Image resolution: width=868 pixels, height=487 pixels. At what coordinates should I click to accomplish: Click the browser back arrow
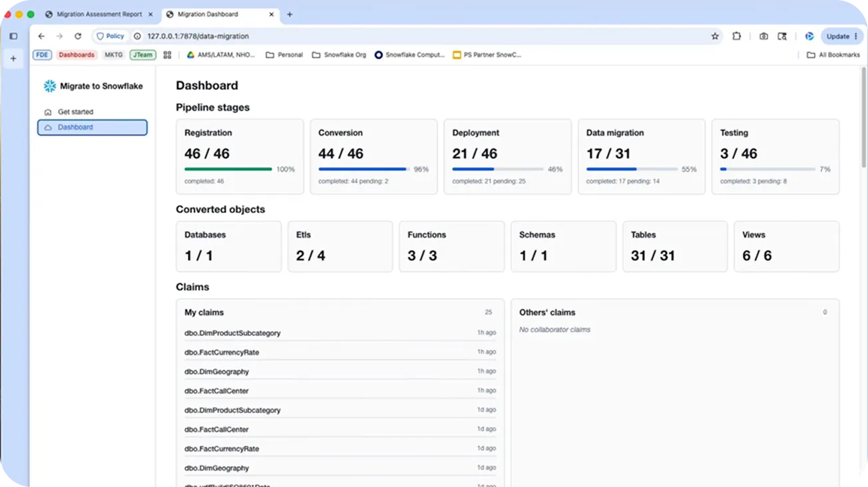(x=41, y=37)
